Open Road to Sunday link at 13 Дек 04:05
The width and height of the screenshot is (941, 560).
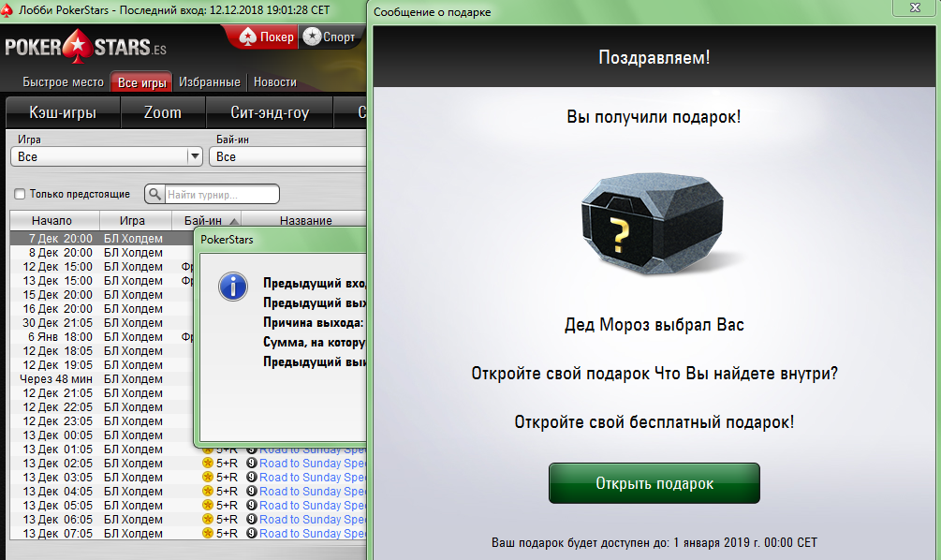(313, 491)
